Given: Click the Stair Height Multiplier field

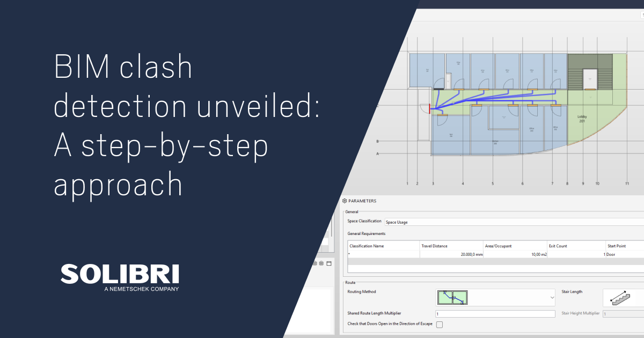Looking at the screenshot, I should tap(623, 314).
